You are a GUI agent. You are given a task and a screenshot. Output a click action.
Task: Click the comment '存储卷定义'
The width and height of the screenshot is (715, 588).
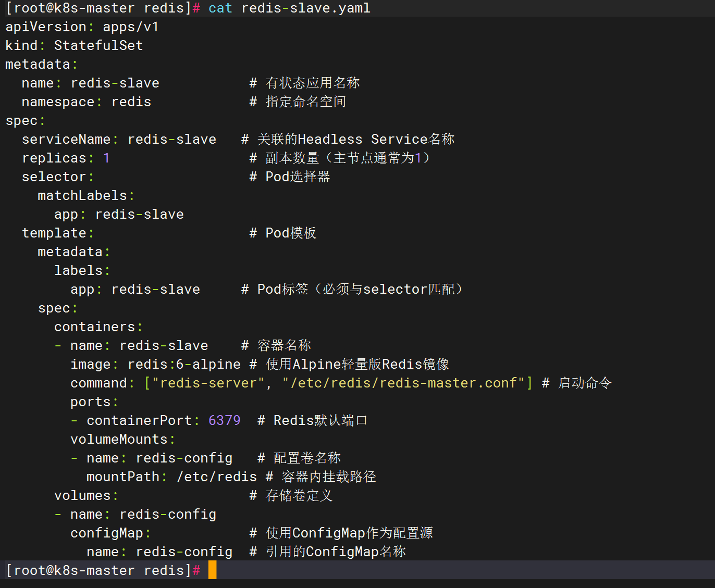pos(299,496)
